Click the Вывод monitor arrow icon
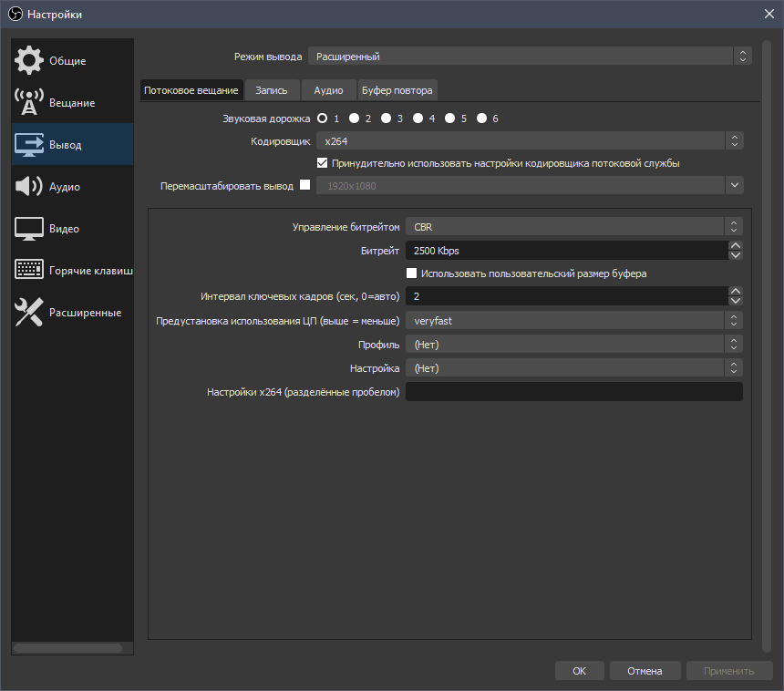 click(x=29, y=144)
